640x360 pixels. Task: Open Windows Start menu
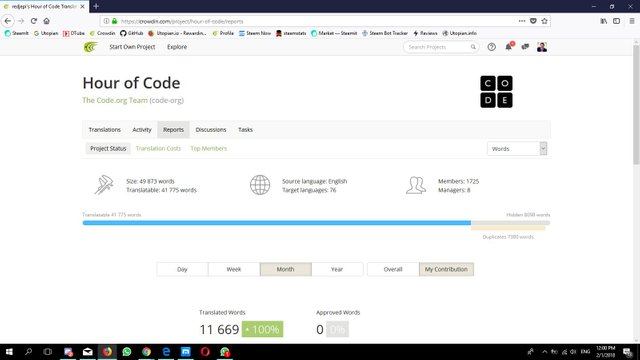pyautogui.click(x=9, y=351)
